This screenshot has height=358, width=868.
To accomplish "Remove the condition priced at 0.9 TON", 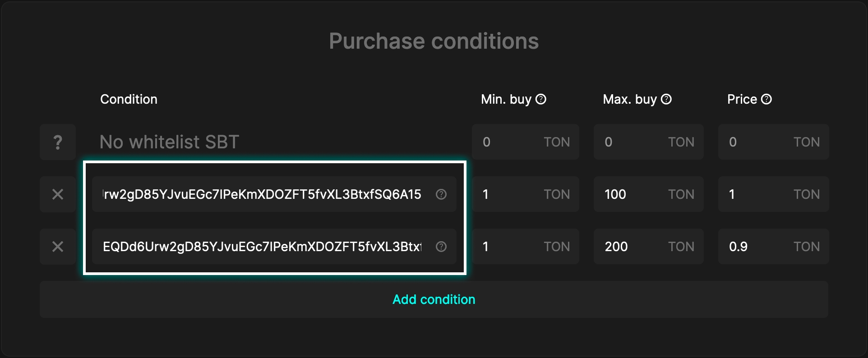I will [58, 247].
